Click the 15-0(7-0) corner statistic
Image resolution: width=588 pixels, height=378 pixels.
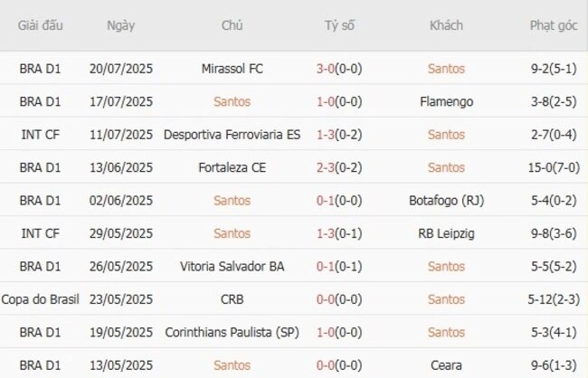pyautogui.click(x=554, y=167)
